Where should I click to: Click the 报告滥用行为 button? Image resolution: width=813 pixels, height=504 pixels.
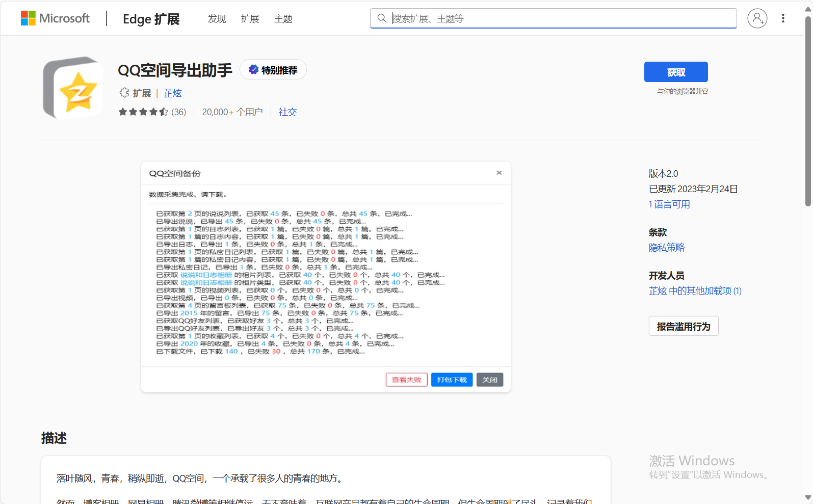(684, 326)
